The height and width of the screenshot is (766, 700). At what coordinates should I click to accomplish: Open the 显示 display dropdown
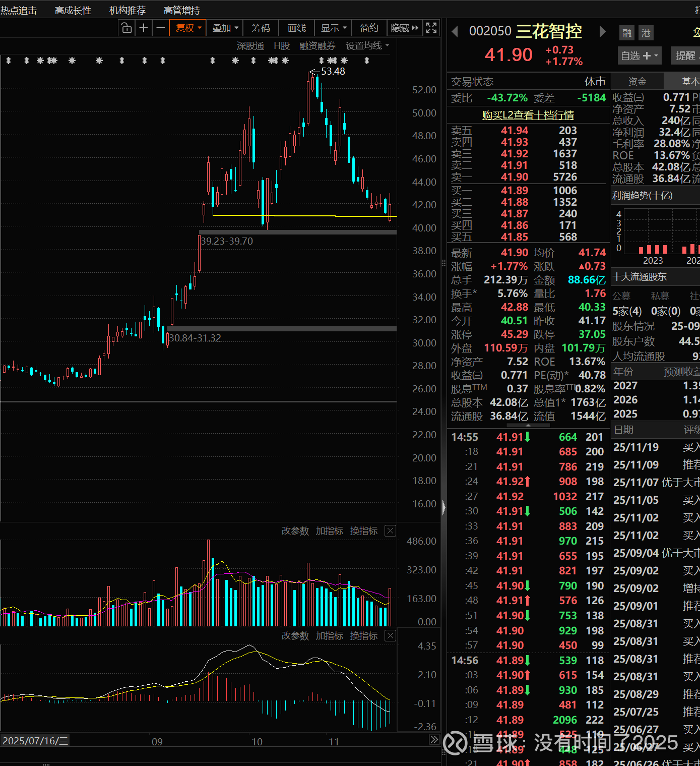click(x=334, y=28)
